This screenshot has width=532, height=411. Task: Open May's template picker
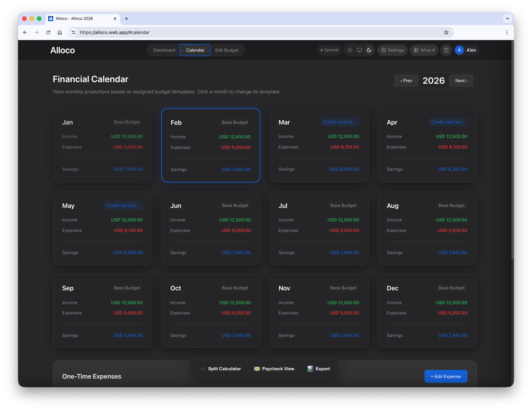coord(123,205)
